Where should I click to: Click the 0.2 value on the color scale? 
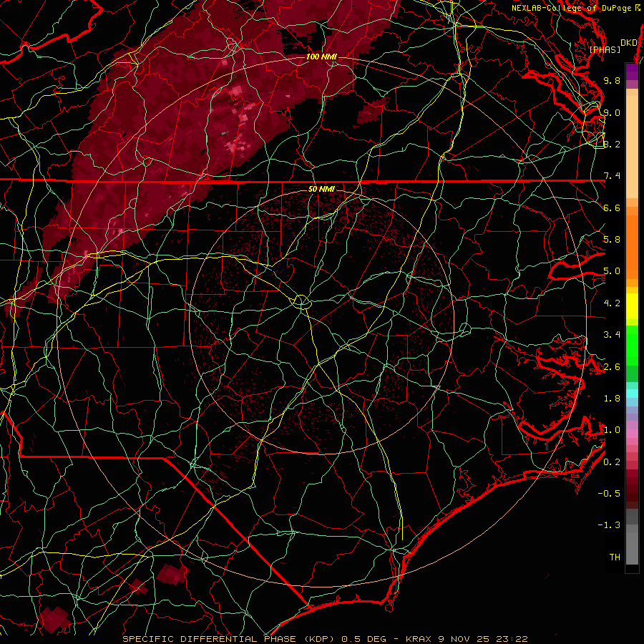pos(612,462)
